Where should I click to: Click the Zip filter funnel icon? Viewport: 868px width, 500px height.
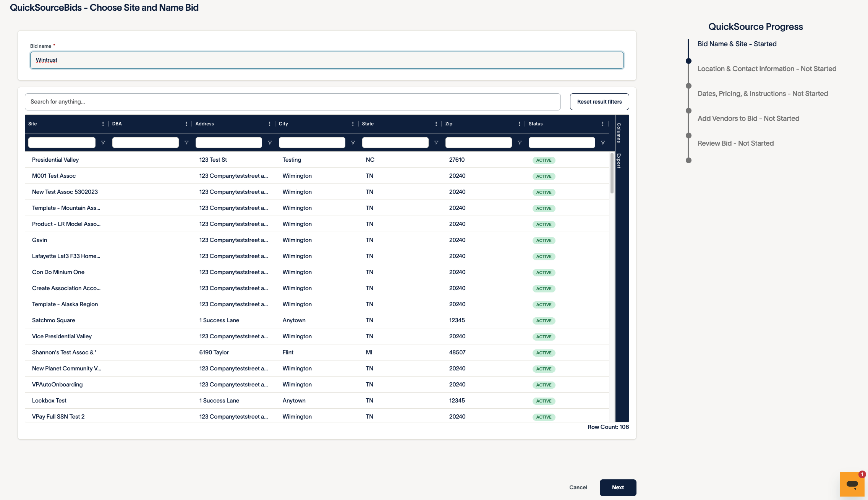(520, 143)
